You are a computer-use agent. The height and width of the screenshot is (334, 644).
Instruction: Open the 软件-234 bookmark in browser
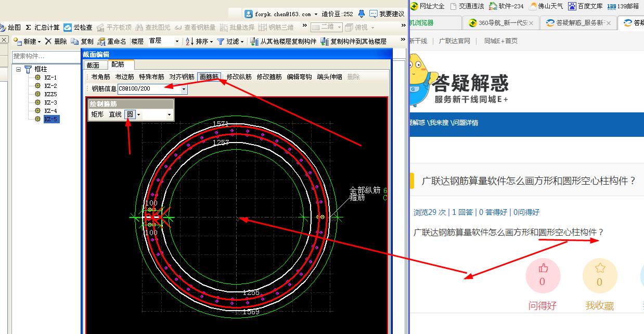[x=506, y=6]
